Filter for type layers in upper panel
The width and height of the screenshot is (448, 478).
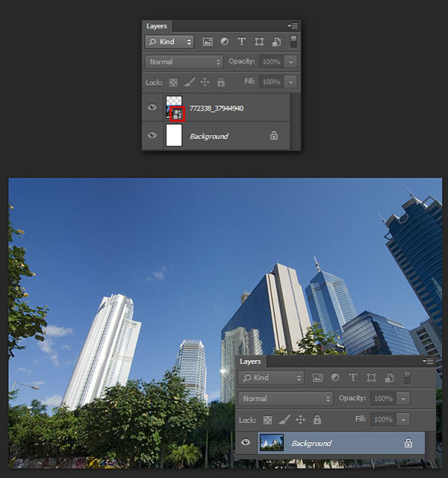242,42
